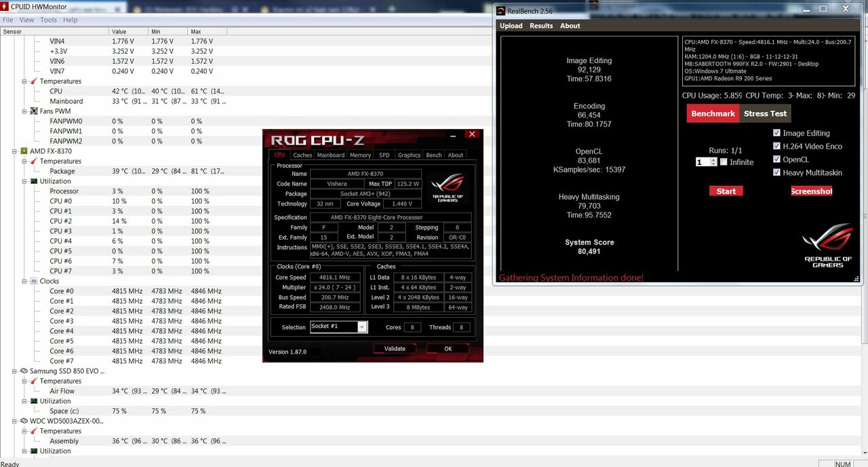
Task: Click the red Start button in RealBench
Action: click(726, 191)
